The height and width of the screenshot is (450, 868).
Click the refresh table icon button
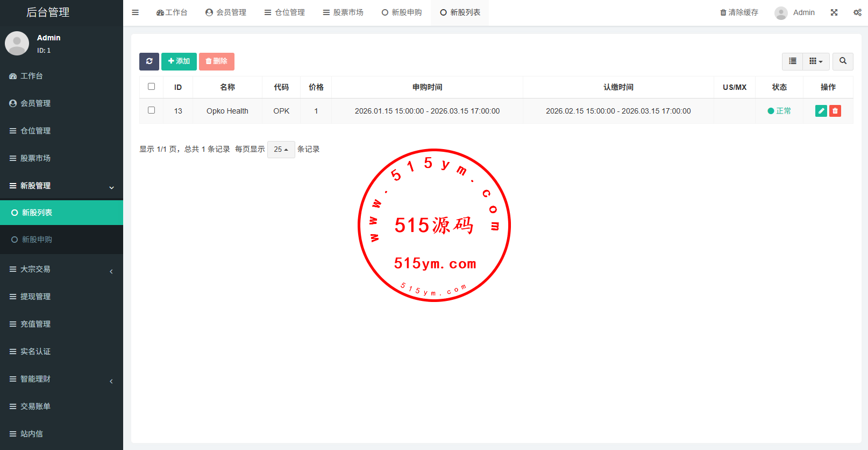[x=149, y=61]
